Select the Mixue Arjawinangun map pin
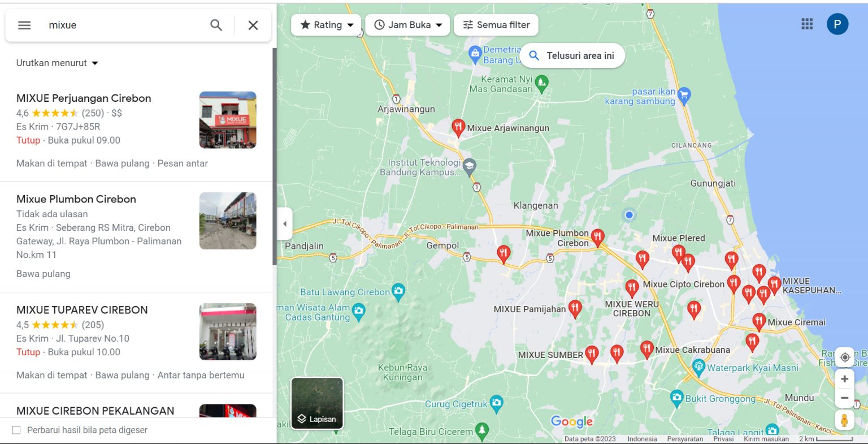Screen dimensions: 868x444 [x=458, y=126]
